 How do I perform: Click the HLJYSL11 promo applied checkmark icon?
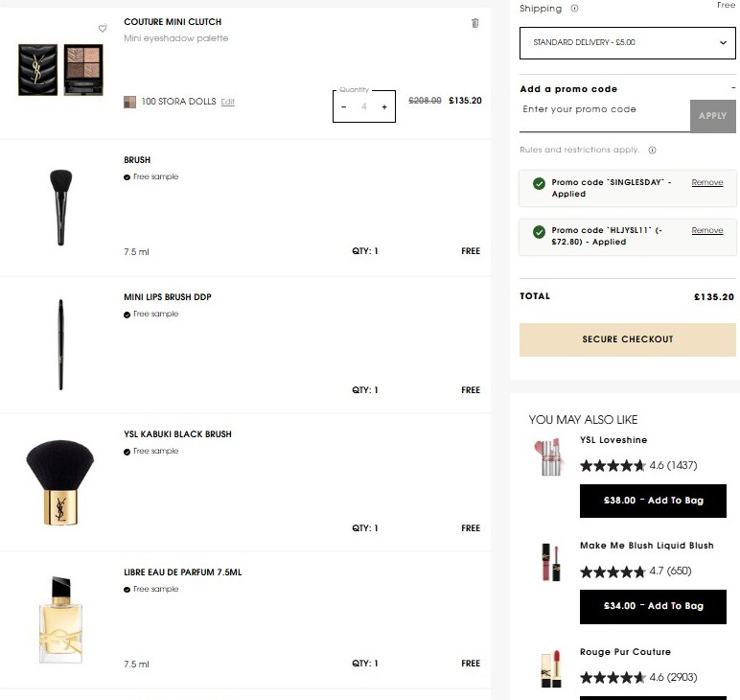coord(539,232)
